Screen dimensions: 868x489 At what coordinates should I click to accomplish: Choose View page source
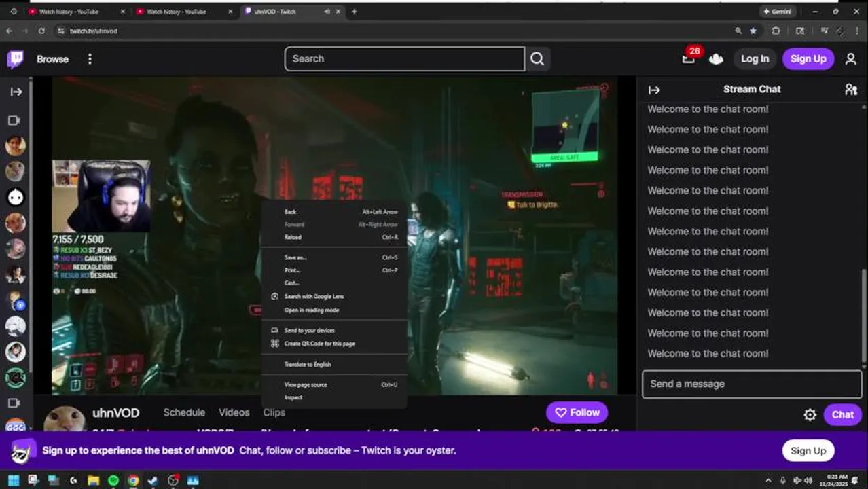(x=334, y=384)
